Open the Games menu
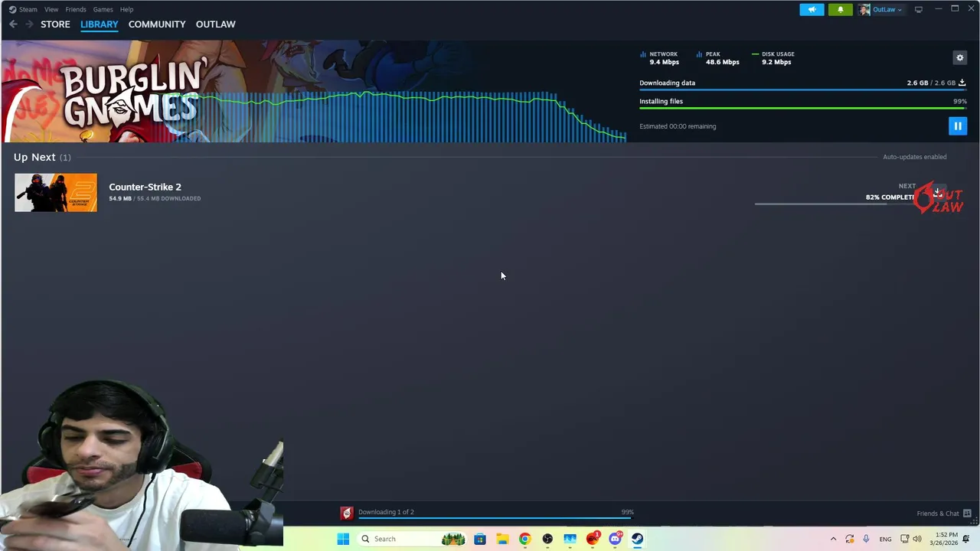Screen dimensions: 980x551 click(103, 9)
